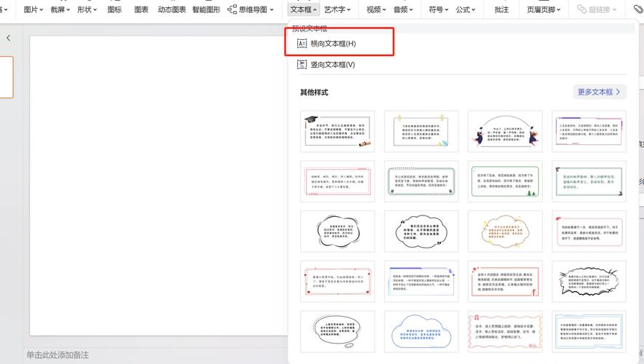The image size is (644, 364).
Task: Click the attachment paperclip icon at toolbar end
Action: [638, 9]
